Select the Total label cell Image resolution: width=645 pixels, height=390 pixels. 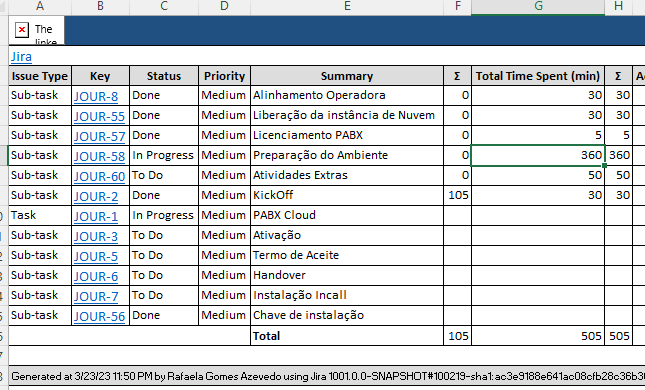coord(347,336)
